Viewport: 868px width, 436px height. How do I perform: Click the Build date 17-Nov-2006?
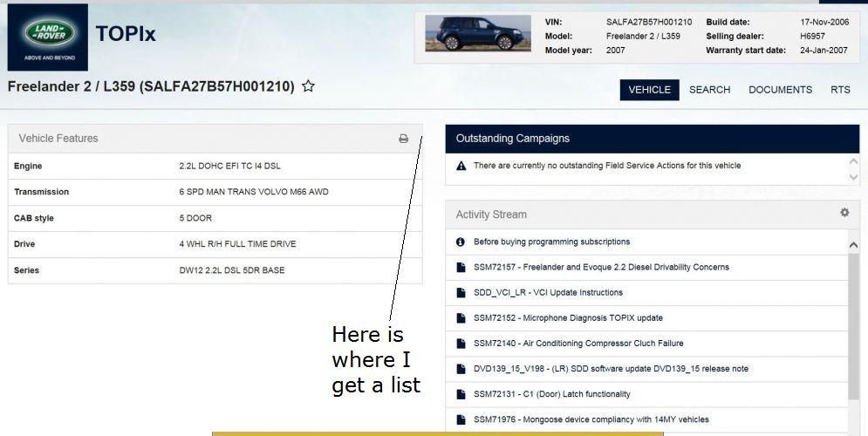pyautogui.click(x=824, y=22)
